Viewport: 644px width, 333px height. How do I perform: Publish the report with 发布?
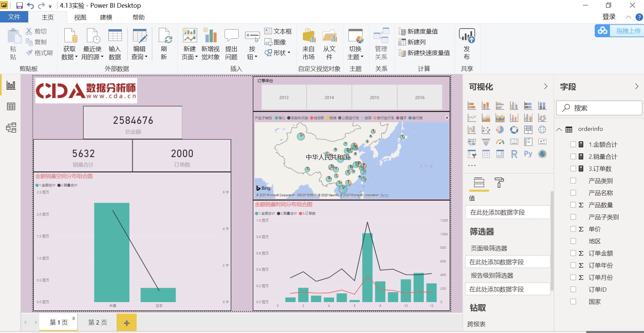tap(467, 44)
